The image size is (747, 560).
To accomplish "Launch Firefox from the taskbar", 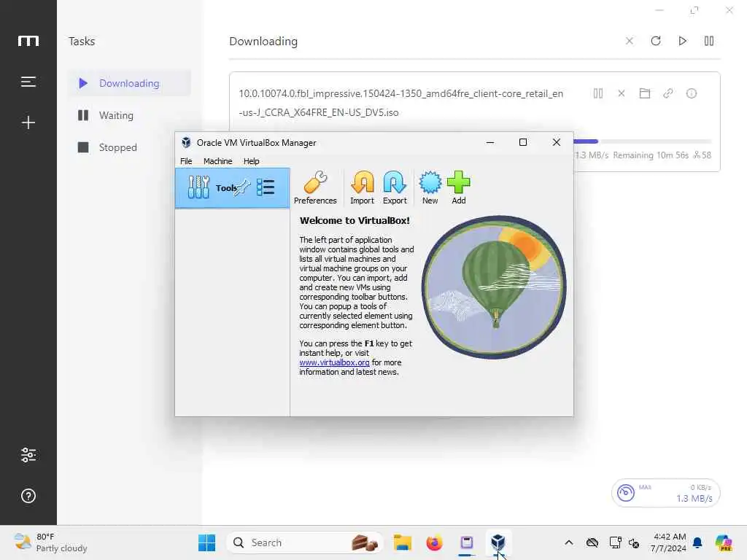I will point(434,542).
